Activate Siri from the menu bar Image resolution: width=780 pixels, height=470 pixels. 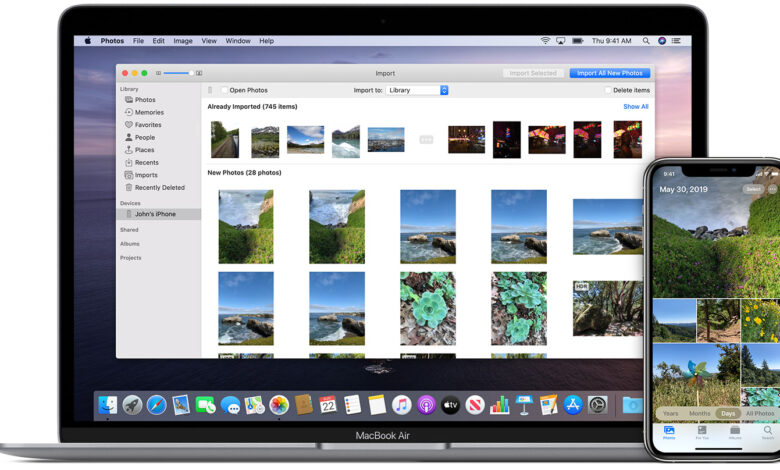tap(662, 41)
